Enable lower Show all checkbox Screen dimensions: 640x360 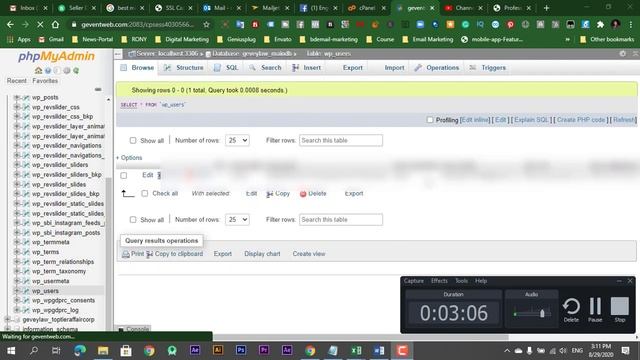click(133, 220)
